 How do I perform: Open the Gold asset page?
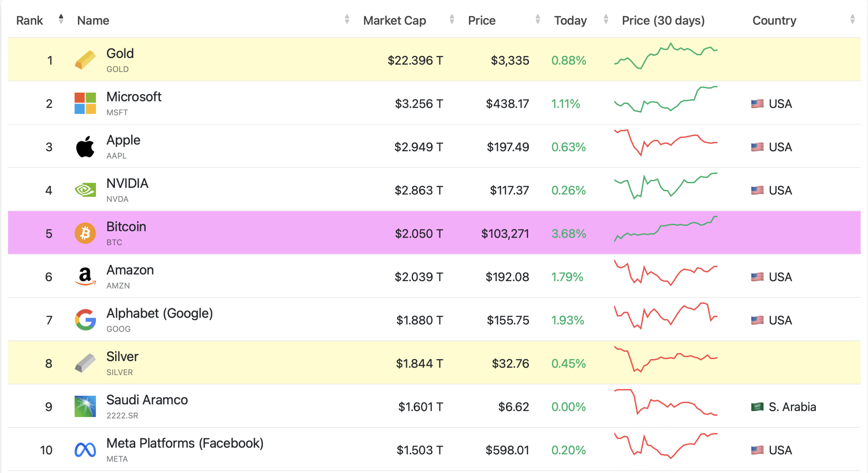point(120,53)
